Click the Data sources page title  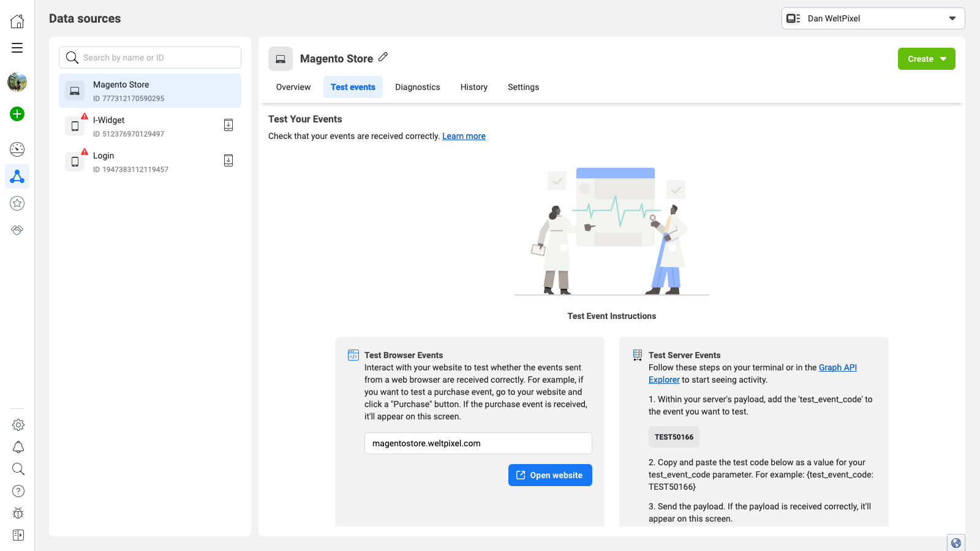coord(85,18)
